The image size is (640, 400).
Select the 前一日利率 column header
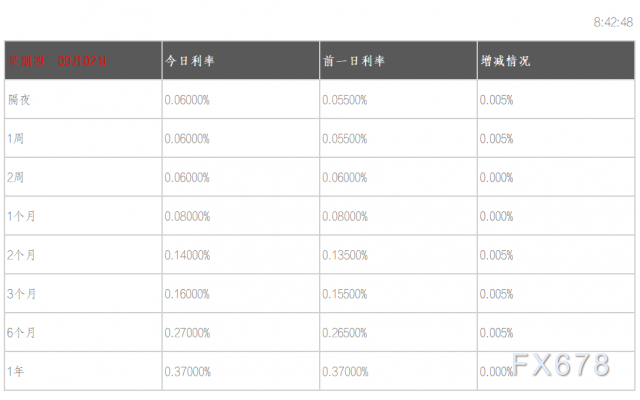[354, 60]
